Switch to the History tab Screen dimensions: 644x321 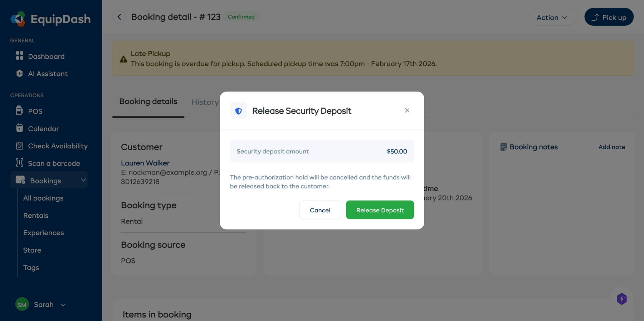[x=205, y=102]
